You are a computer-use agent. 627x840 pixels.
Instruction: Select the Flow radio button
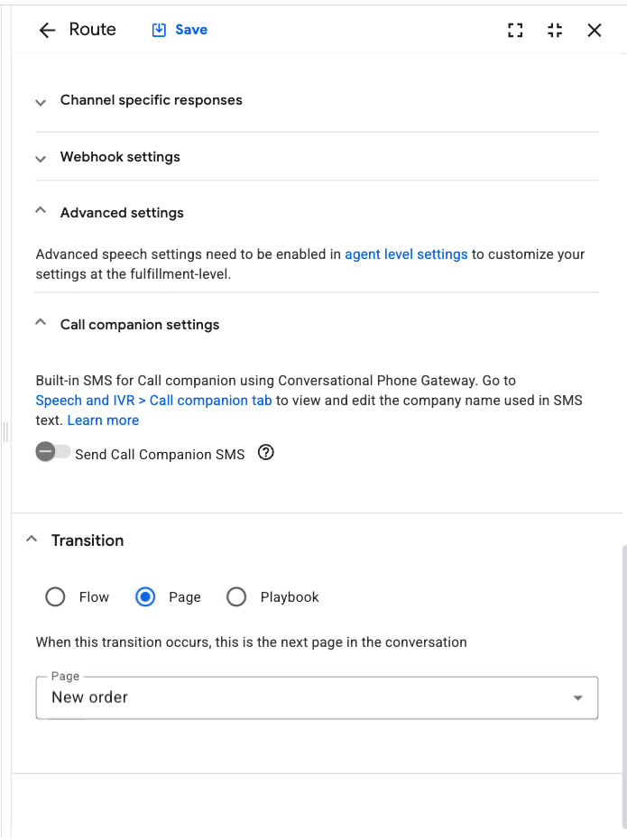55,596
